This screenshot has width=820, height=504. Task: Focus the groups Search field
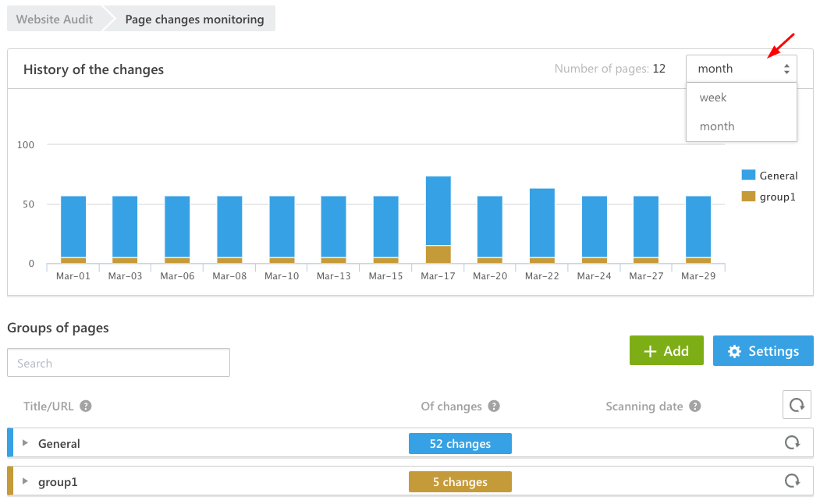pos(119,363)
